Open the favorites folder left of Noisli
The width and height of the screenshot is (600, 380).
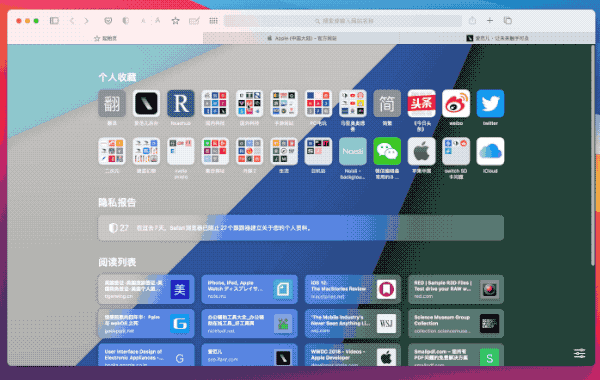pos(318,151)
